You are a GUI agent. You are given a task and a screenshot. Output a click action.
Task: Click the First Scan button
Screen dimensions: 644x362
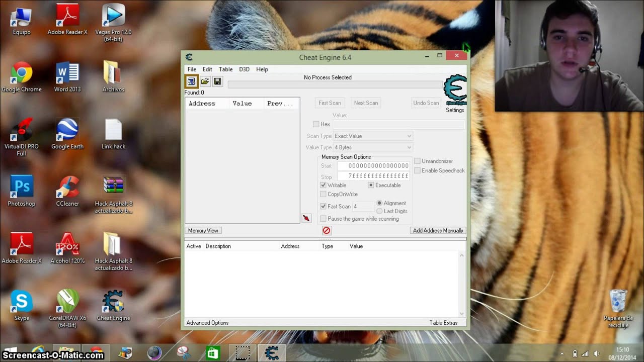point(330,103)
